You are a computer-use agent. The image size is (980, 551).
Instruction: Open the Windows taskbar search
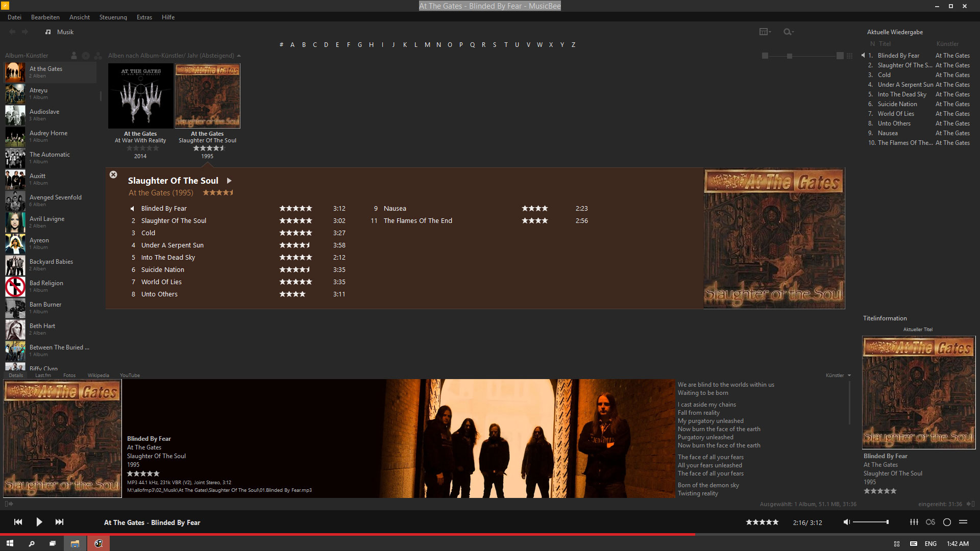tap(32, 544)
